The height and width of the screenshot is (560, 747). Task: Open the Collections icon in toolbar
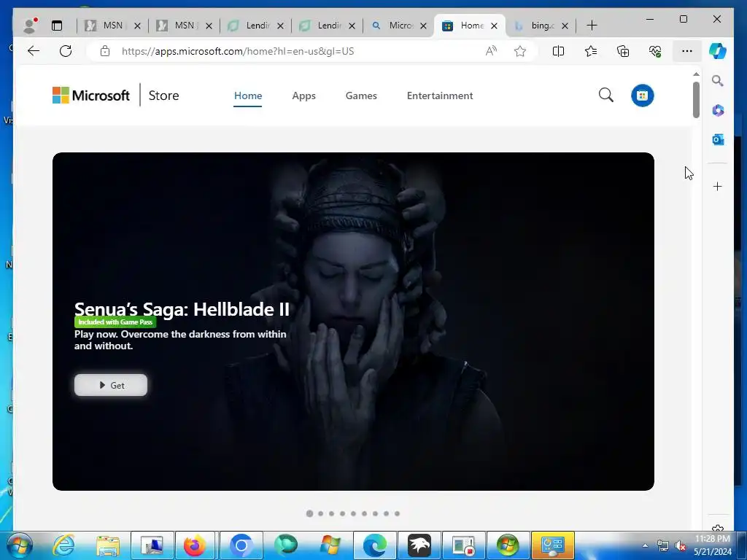623,51
